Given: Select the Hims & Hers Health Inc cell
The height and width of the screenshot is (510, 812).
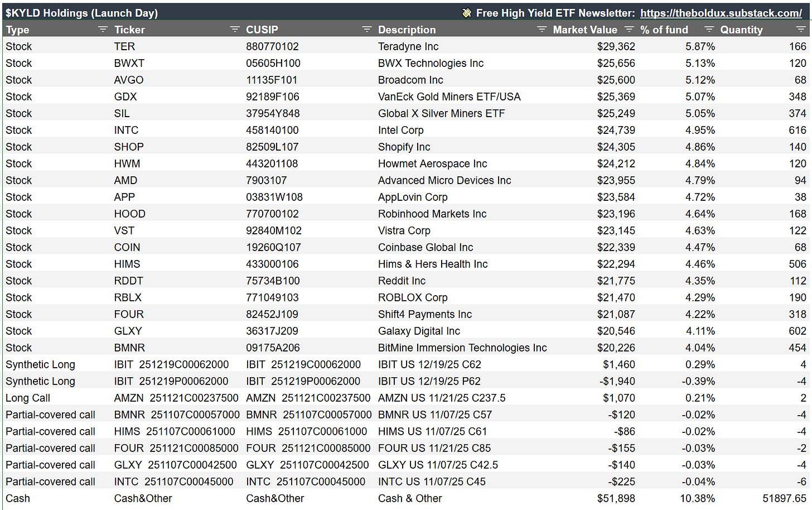Looking at the screenshot, I should point(433,264).
